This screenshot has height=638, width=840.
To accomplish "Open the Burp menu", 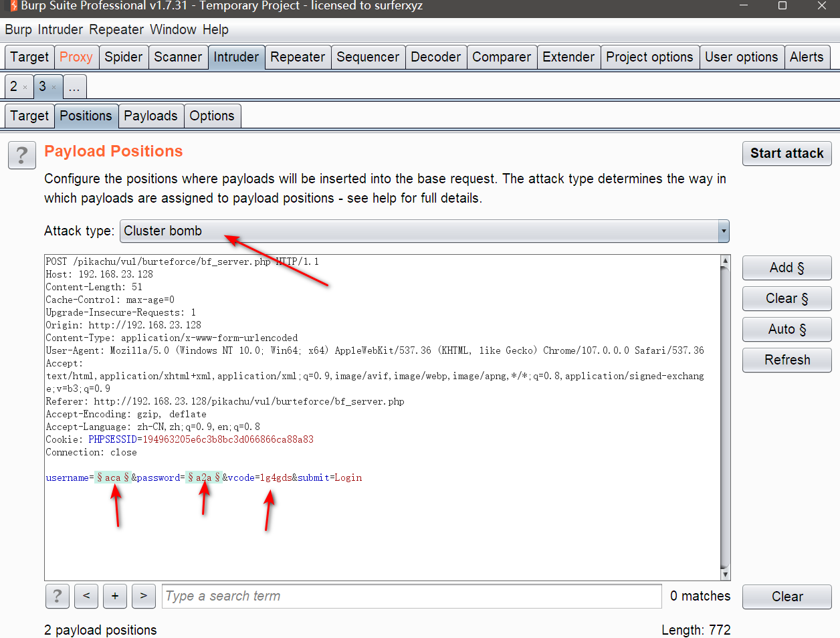I will pos(18,29).
